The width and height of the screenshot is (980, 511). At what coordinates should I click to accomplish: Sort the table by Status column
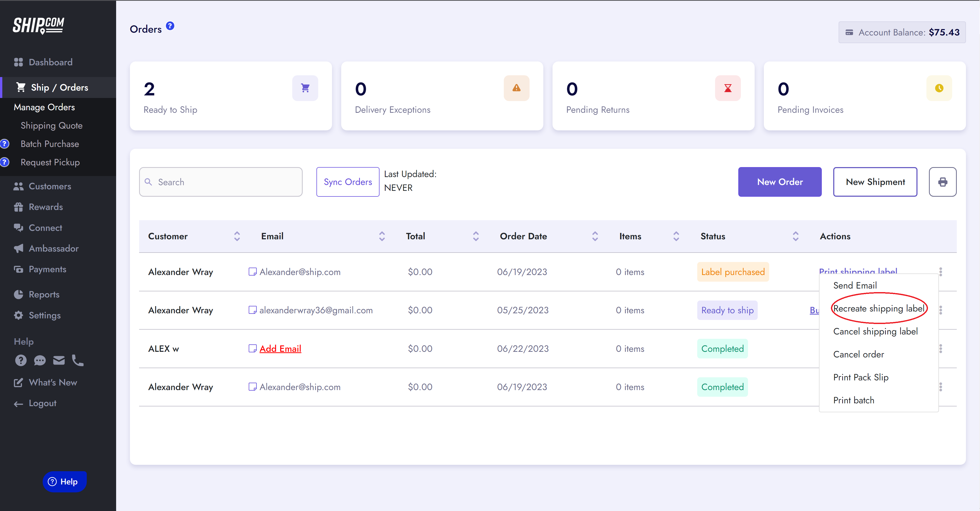pyautogui.click(x=795, y=236)
